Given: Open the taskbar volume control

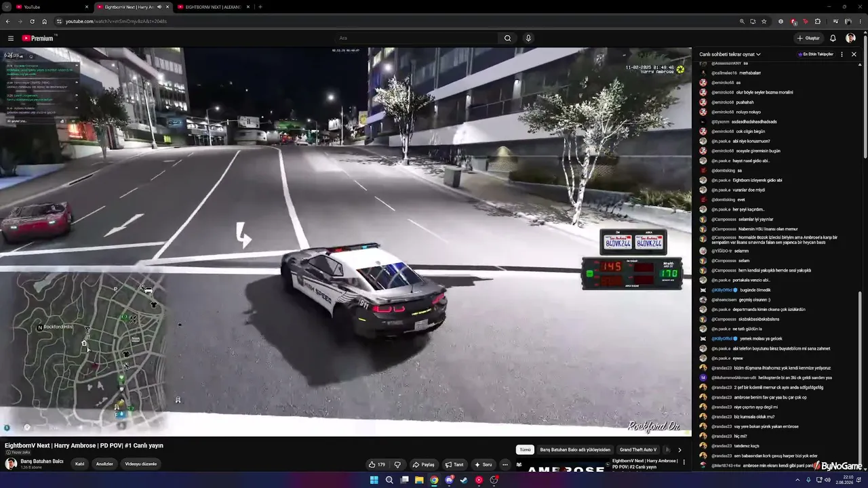Looking at the screenshot, I should [x=827, y=480].
